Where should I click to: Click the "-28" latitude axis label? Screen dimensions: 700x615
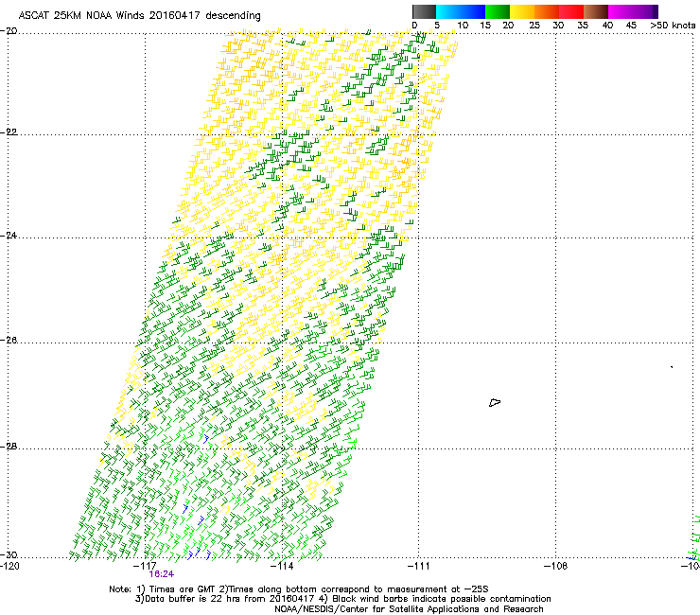9,447
